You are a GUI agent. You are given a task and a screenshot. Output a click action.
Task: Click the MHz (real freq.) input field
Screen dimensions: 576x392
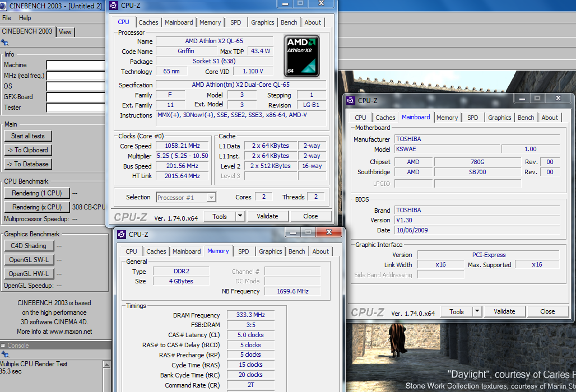(76, 76)
